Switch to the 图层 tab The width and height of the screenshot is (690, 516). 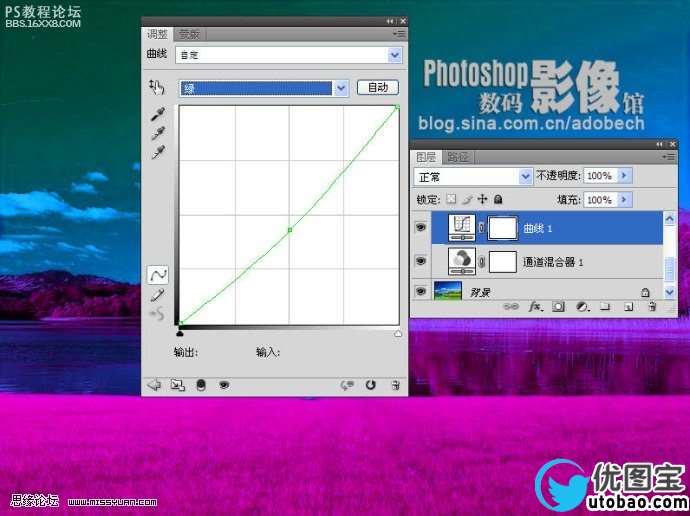tap(426, 157)
